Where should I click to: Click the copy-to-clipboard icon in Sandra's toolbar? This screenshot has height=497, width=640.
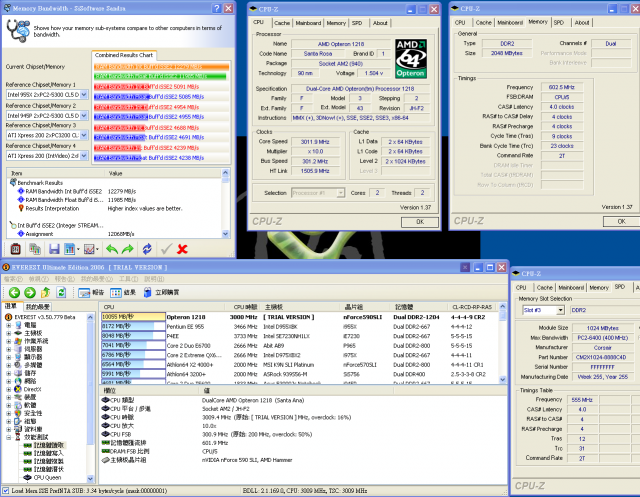tap(35, 249)
